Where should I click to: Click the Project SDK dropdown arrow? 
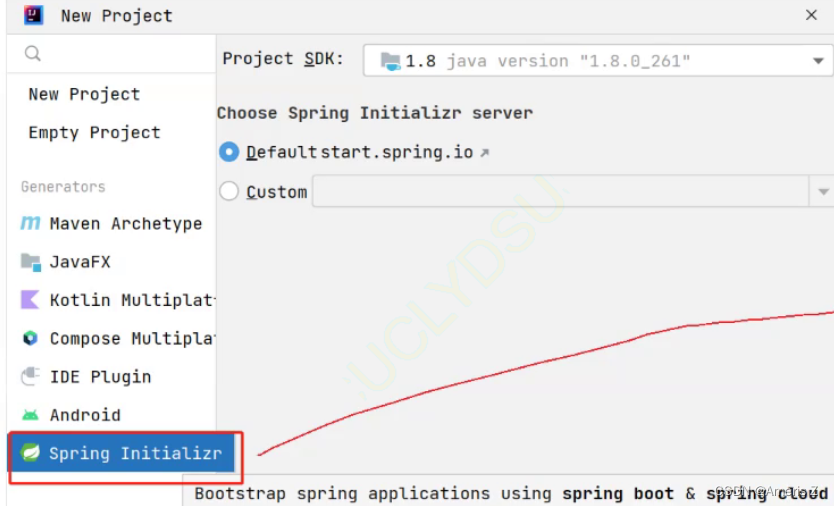[x=818, y=61]
